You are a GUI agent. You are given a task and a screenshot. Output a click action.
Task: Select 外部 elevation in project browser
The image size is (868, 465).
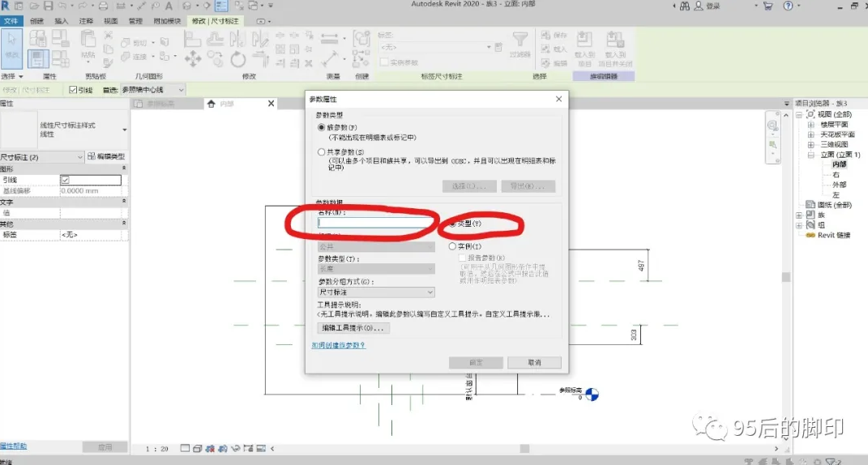(839, 185)
